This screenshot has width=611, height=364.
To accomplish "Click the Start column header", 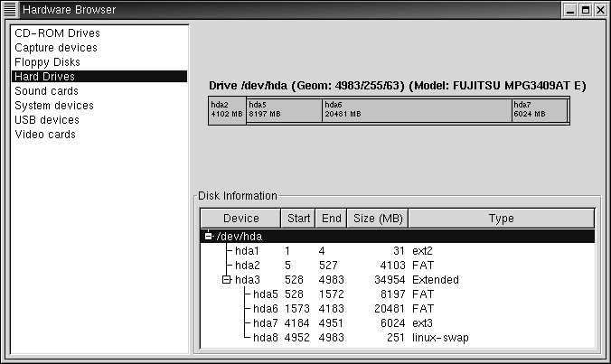I will click(297, 219).
